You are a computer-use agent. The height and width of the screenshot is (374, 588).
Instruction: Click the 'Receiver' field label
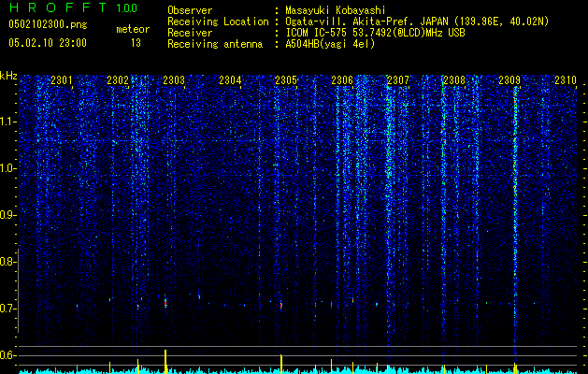190,33
